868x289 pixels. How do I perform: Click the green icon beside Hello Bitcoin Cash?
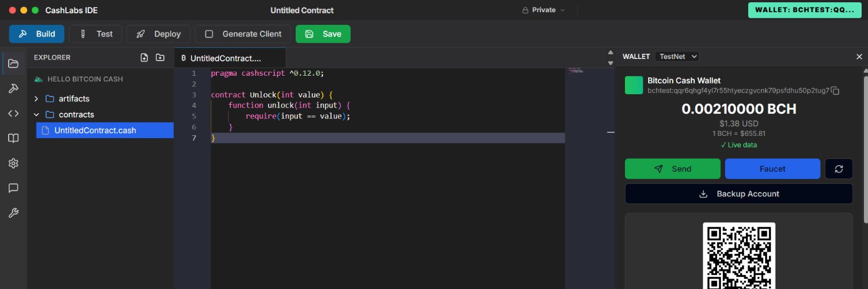coord(39,79)
